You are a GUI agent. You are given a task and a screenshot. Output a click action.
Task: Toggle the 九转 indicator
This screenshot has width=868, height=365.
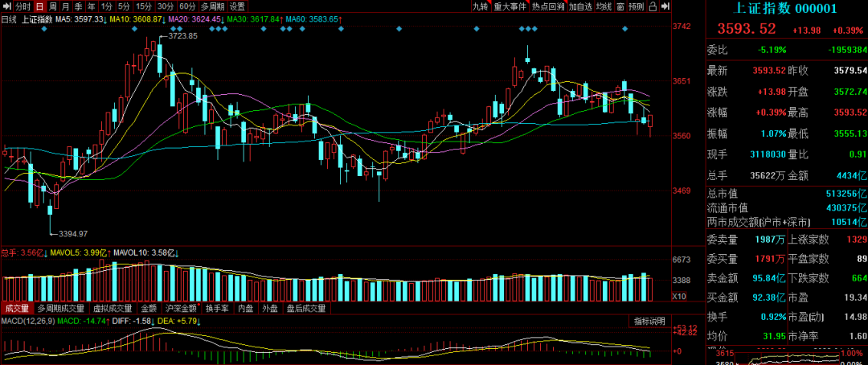(x=480, y=6)
